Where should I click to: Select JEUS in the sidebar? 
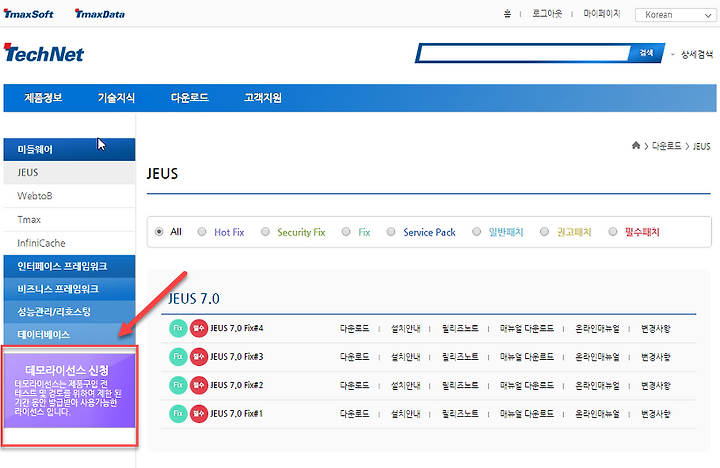(x=69, y=173)
